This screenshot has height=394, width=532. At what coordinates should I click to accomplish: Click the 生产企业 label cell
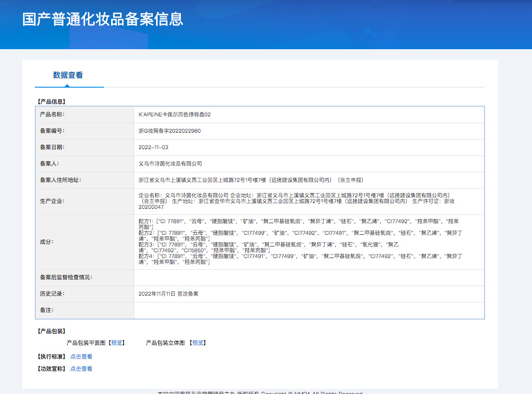(x=85, y=201)
